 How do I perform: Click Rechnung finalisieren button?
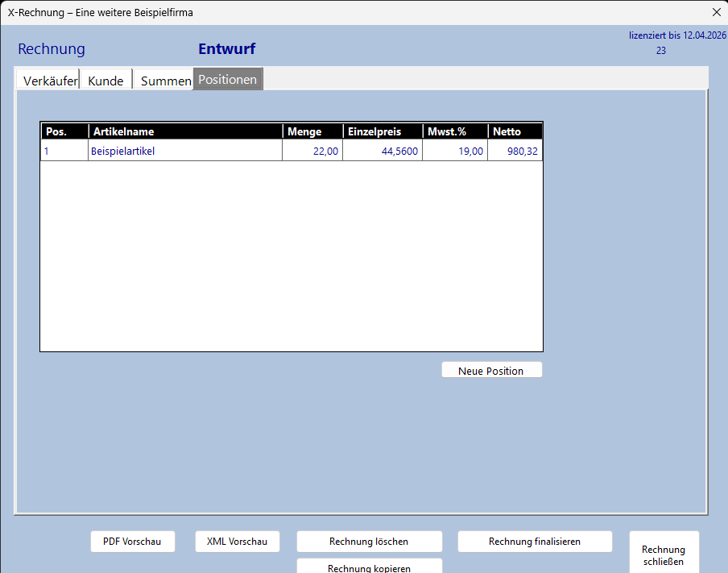point(535,542)
